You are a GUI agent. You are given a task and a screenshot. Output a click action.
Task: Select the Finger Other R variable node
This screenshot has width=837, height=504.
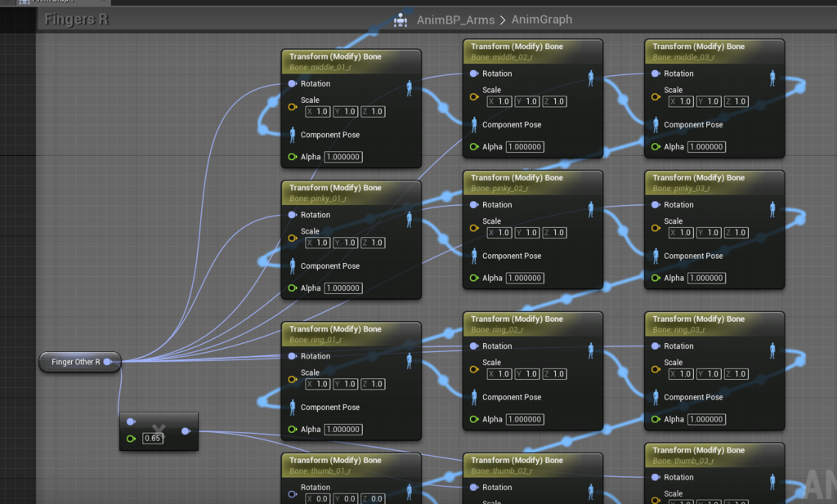(79, 362)
